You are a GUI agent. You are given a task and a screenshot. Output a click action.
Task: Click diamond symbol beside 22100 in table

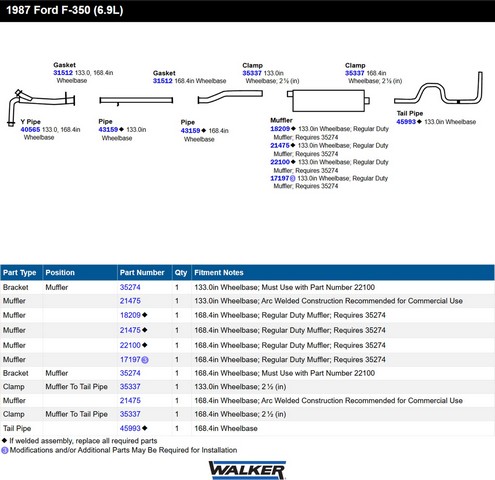[x=145, y=345]
